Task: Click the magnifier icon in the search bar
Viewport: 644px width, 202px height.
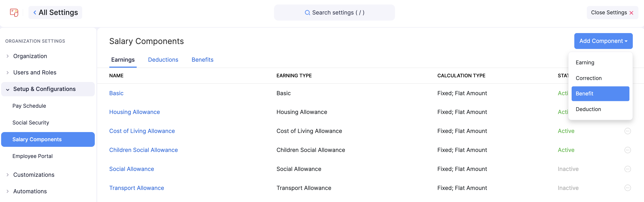Action: 307,13
